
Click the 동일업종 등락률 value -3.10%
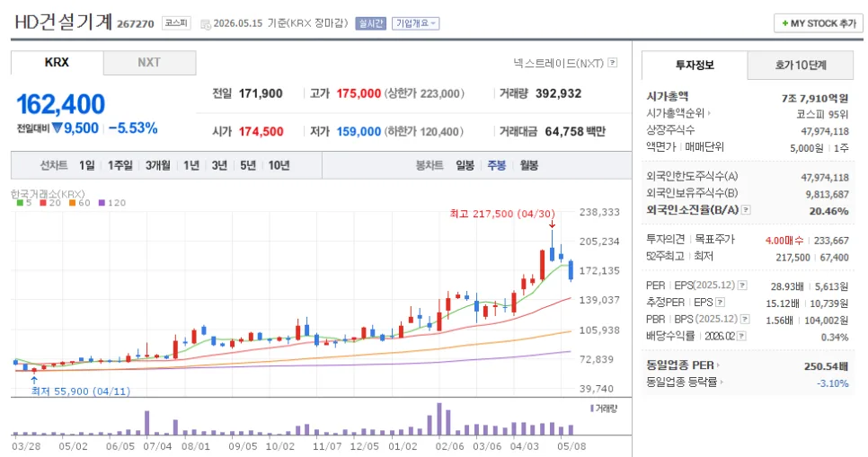click(833, 383)
